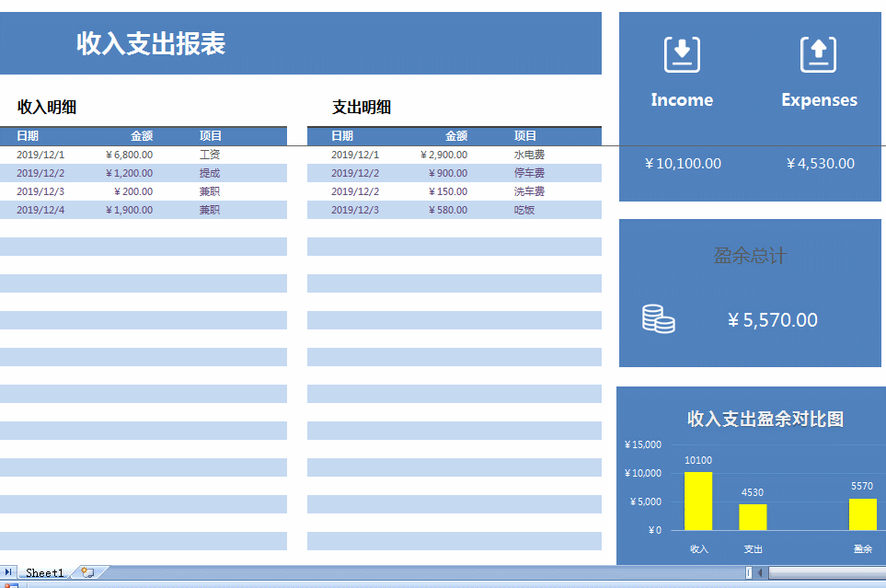This screenshot has width=886, height=588.
Task: Click the ¥10,100.00 income total
Action: [x=684, y=164]
